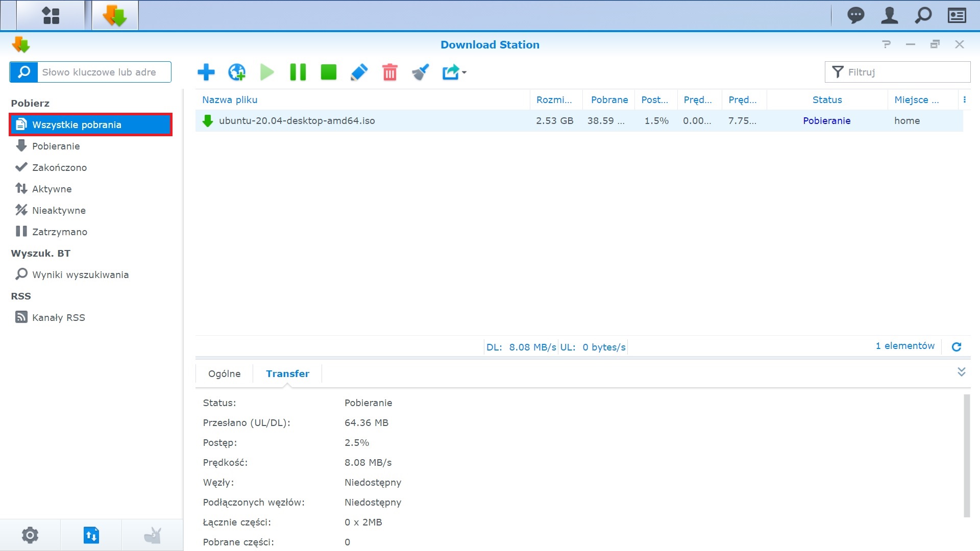Sort by Pobrane column header
980x551 pixels.
point(609,100)
